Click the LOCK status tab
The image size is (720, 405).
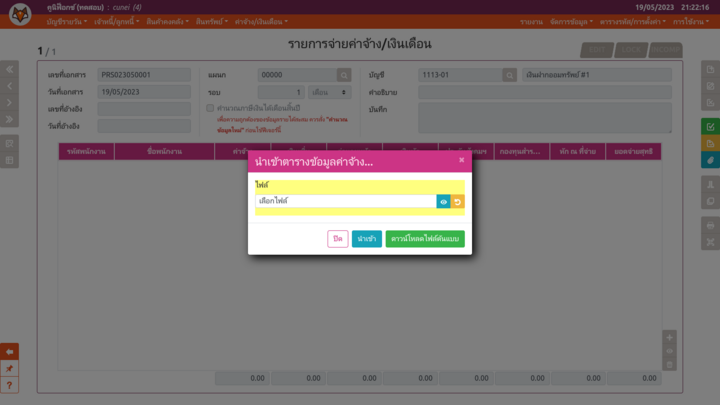[631, 50]
